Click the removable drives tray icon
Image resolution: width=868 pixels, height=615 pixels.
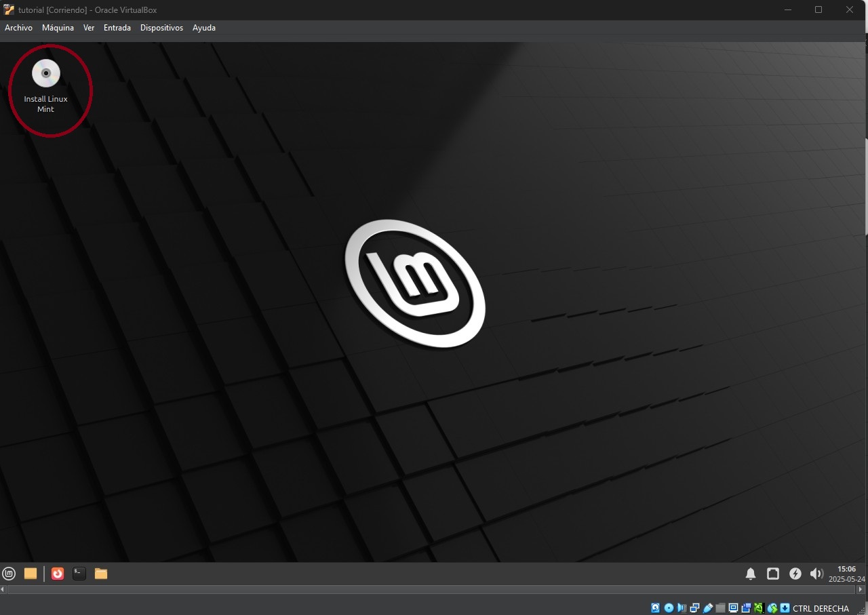point(773,574)
